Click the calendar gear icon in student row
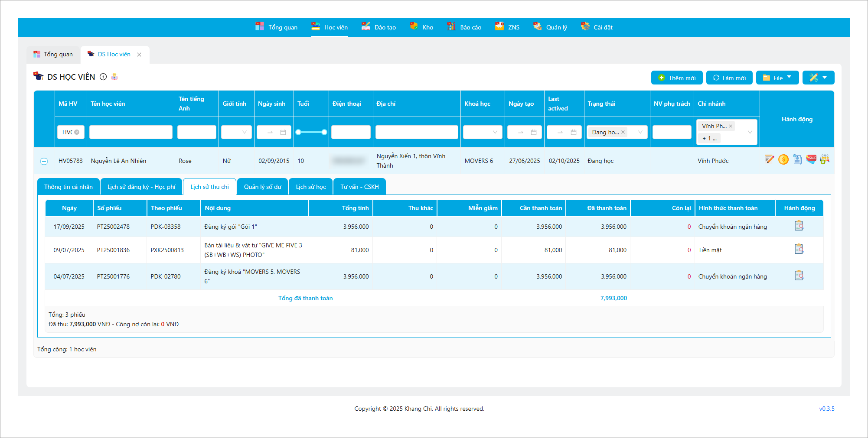This screenshot has height=438, width=868. [x=825, y=159]
